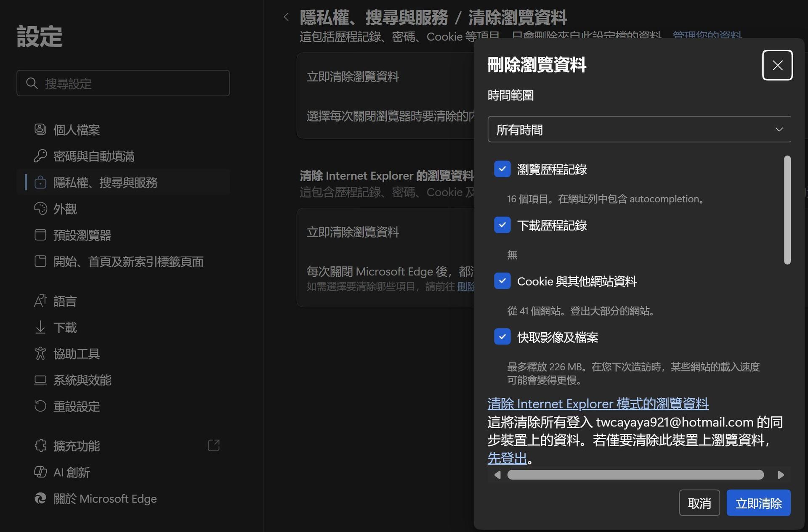Click the search magnifier icon in settings
The width and height of the screenshot is (808, 532).
click(32, 83)
